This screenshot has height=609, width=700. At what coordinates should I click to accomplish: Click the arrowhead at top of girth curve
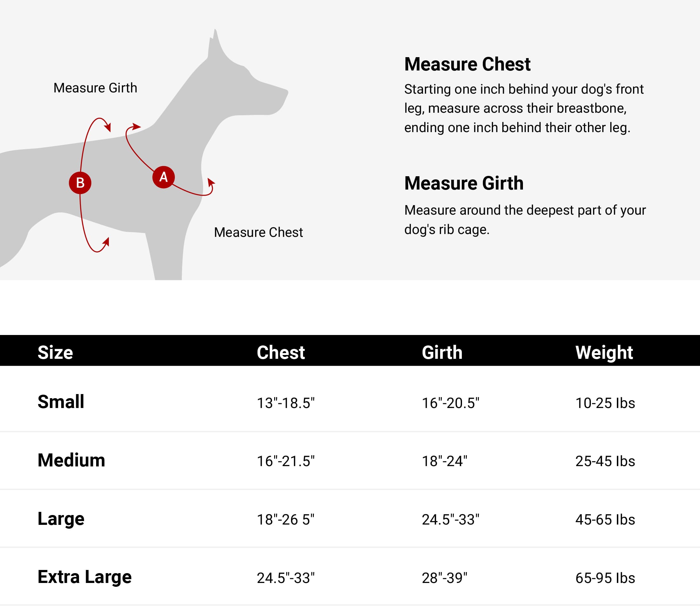pyautogui.click(x=108, y=127)
